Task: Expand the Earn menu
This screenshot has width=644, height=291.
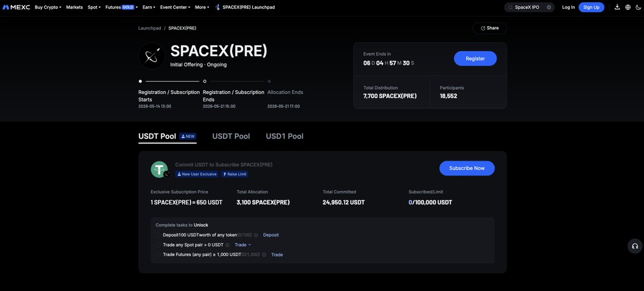Action: pyautogui.click(x=149, y=8)
